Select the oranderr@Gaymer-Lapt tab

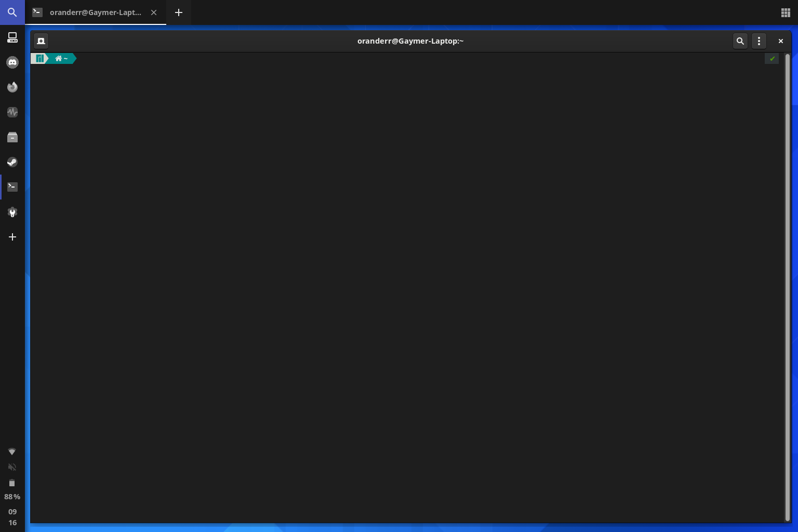click(96, 12)
